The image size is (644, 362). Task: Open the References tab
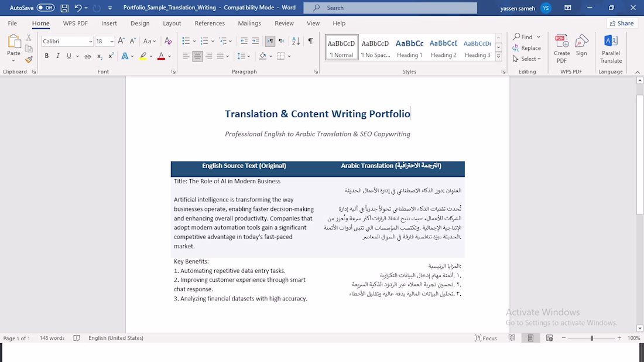pos(210,23)
